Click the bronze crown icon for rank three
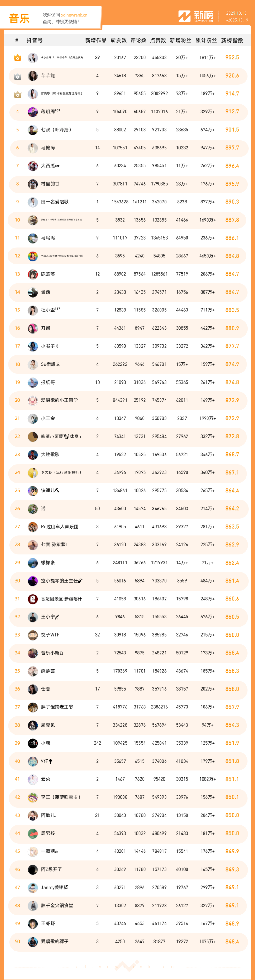This screenshot has width=255, height=980. [17, 94]
